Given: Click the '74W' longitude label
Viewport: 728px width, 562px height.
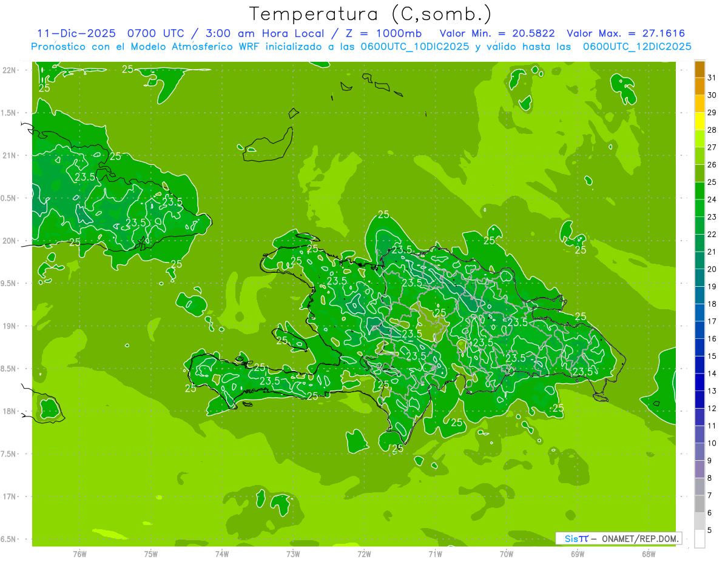Looking at the screenshot, I should coord(222,554).
